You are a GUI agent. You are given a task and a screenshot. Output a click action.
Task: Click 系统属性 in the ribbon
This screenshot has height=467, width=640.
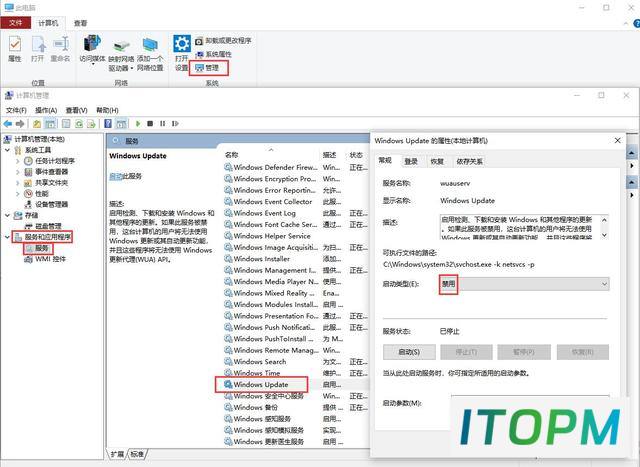click(x=213, y=54)
